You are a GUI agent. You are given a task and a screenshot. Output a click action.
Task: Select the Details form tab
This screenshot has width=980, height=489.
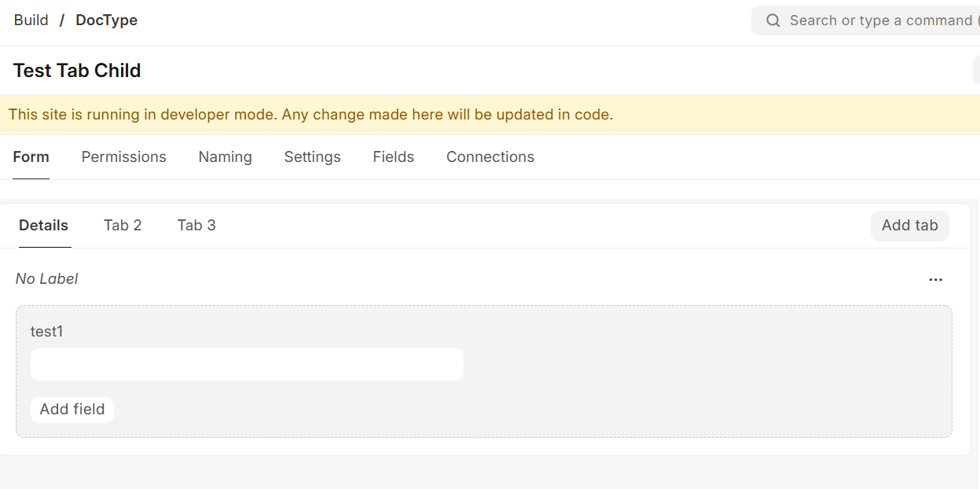[x=44, y=226]
